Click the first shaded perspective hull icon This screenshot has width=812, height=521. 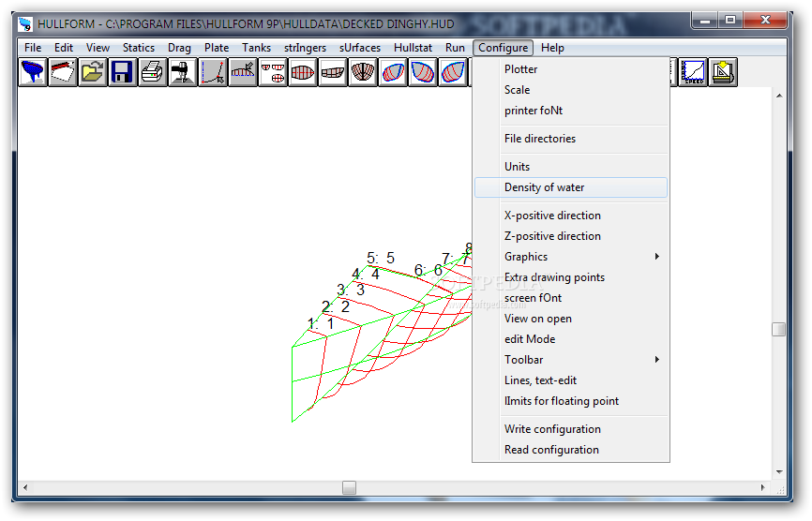[x=393, y=72]
